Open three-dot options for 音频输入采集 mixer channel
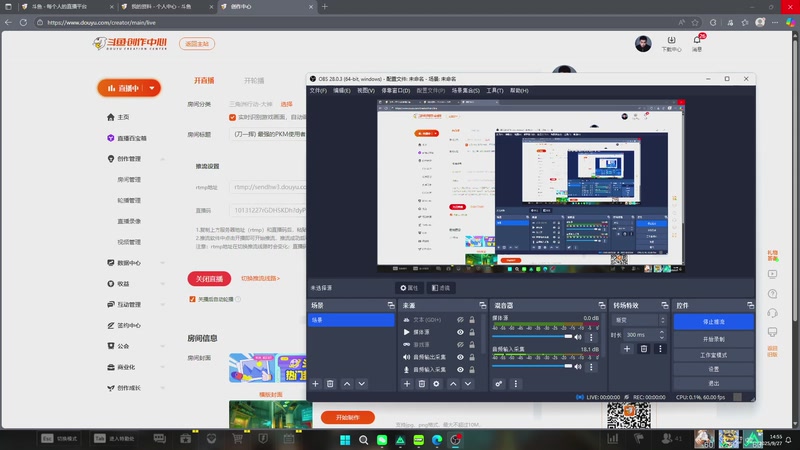Screen dimensions: 800x450 coord(591,366)
